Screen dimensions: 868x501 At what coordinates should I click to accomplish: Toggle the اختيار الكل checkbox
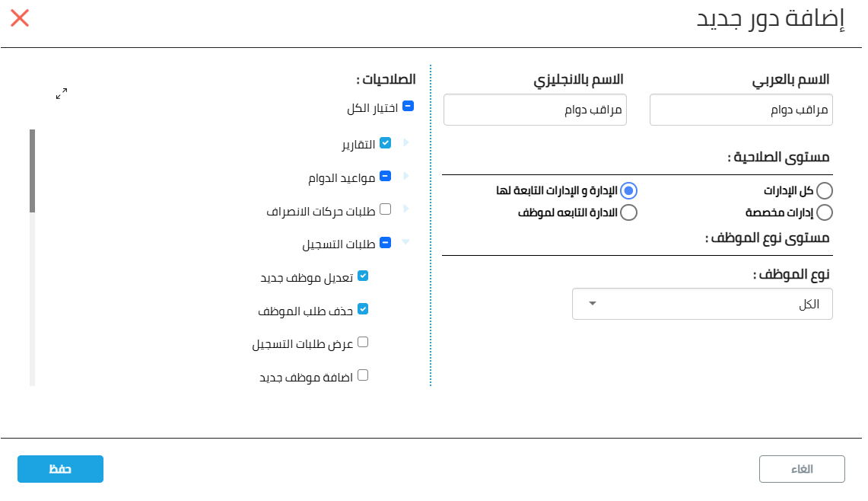point(408,106)
